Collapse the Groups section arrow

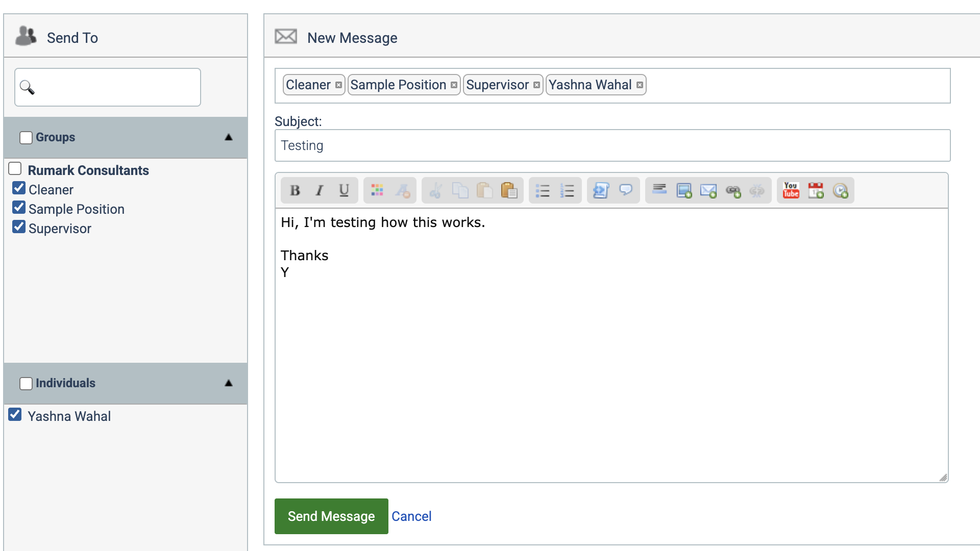[229, 137]
